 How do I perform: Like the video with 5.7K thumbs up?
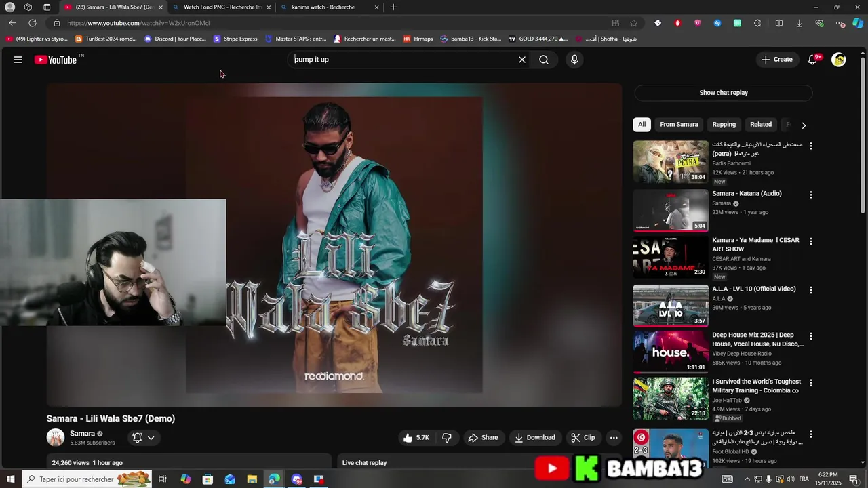[x=416, y=438]
